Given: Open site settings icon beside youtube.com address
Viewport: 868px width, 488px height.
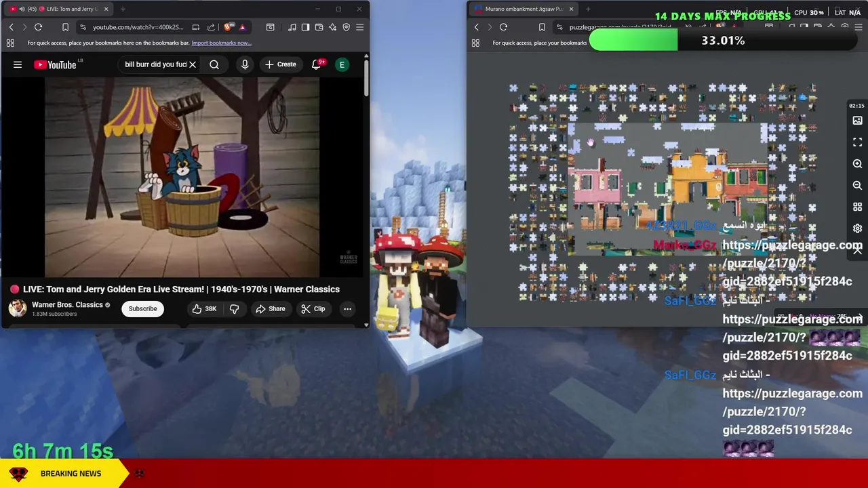Looking at the screenshot, I should (x=83, y=27).
